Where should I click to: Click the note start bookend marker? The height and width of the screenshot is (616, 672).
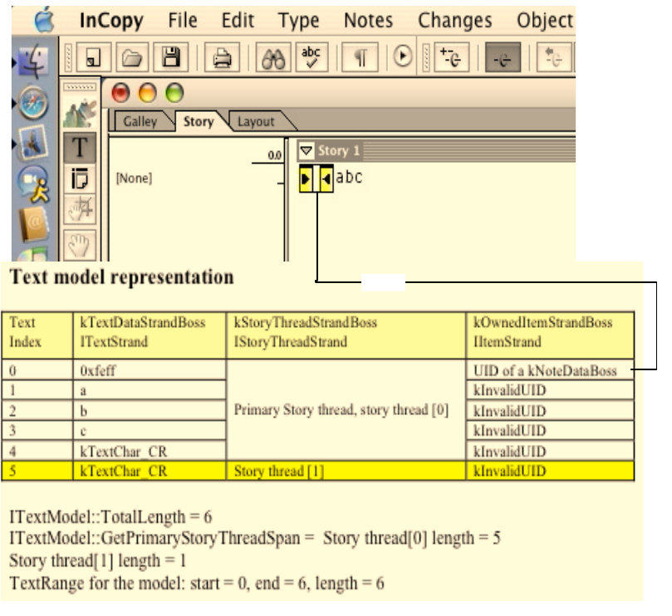click(306, 178)
